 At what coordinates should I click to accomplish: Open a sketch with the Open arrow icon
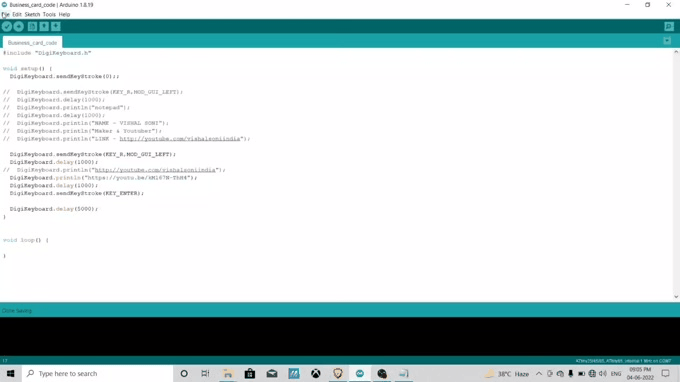pyautogui.click(x=44, y=26)
